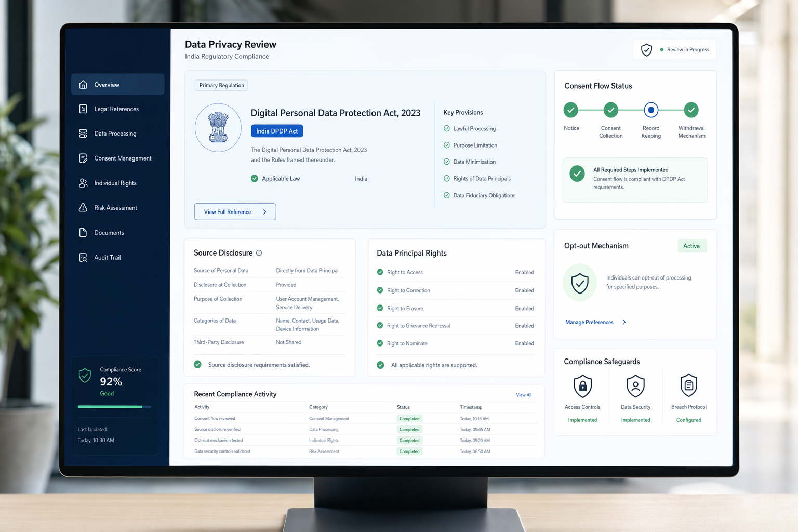Screen dimensions: 798x532
Task: Click the India DPDP Act badge
Action: click(277, 131)
